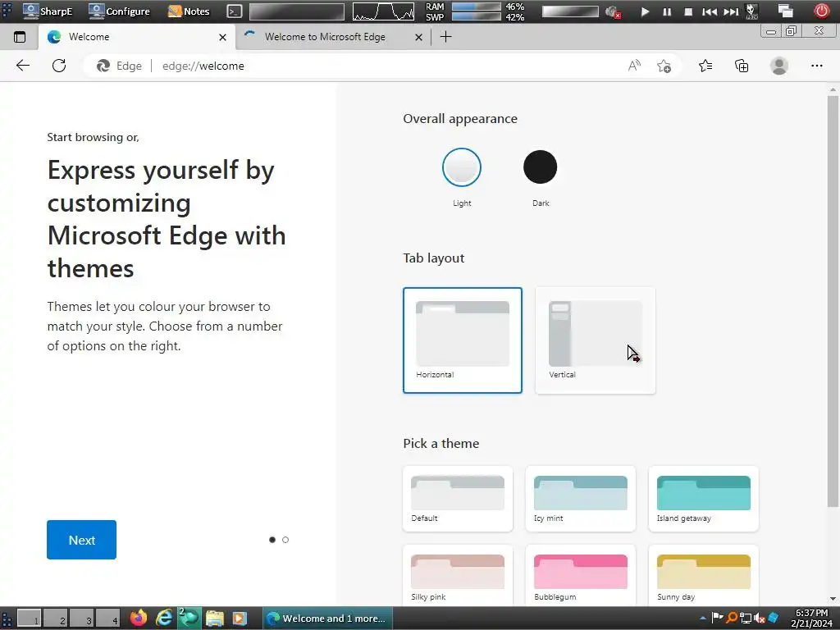Select the Dark overall appearance
This screenshot has width=840, height=630.
(540, 167)
